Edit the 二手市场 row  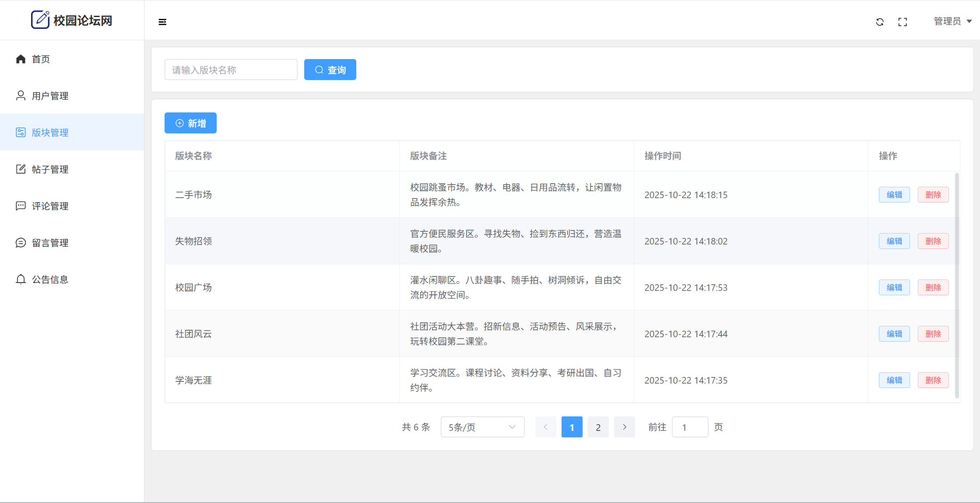click(x=894, y=195)
